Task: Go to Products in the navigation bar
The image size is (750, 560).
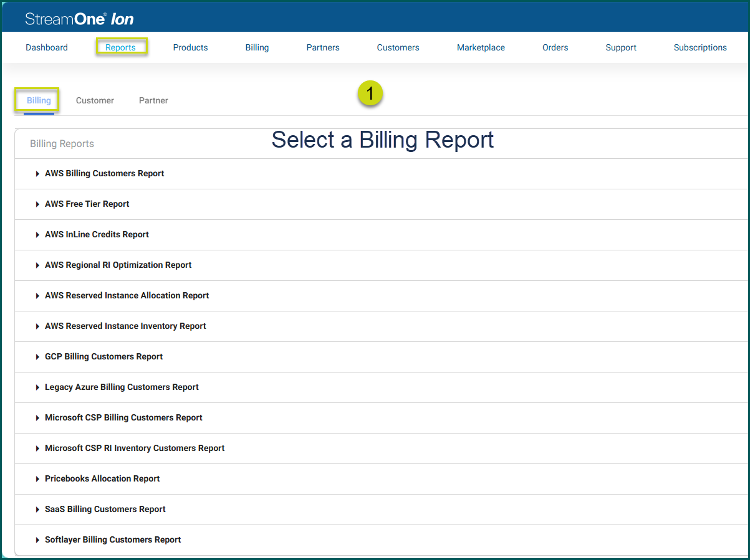Action: click(x=191, y=47)
